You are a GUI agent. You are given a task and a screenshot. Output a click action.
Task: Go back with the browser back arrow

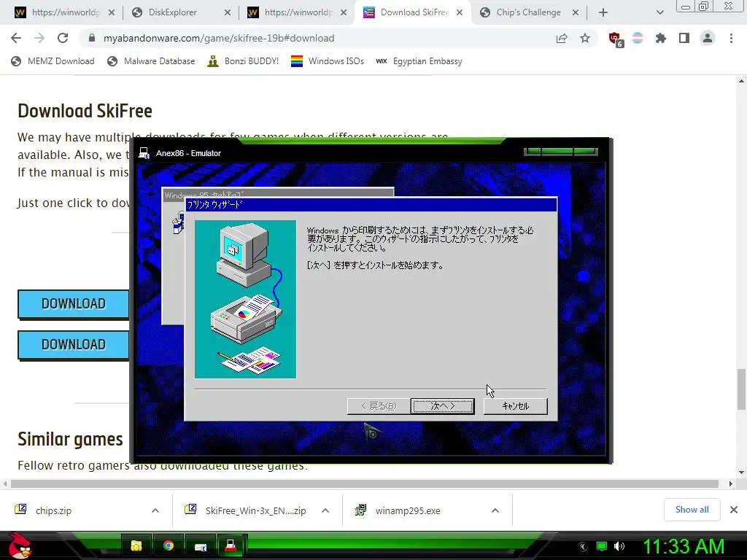click(x=16, y=38)
